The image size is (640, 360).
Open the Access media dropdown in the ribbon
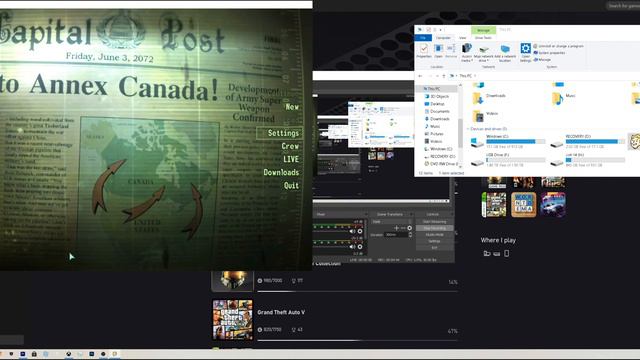467,53
